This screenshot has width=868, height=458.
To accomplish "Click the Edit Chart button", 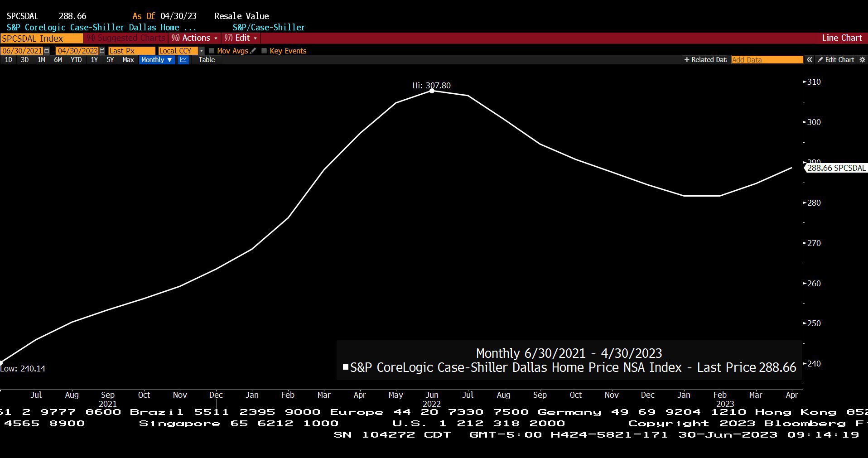I will coord(836,60).
